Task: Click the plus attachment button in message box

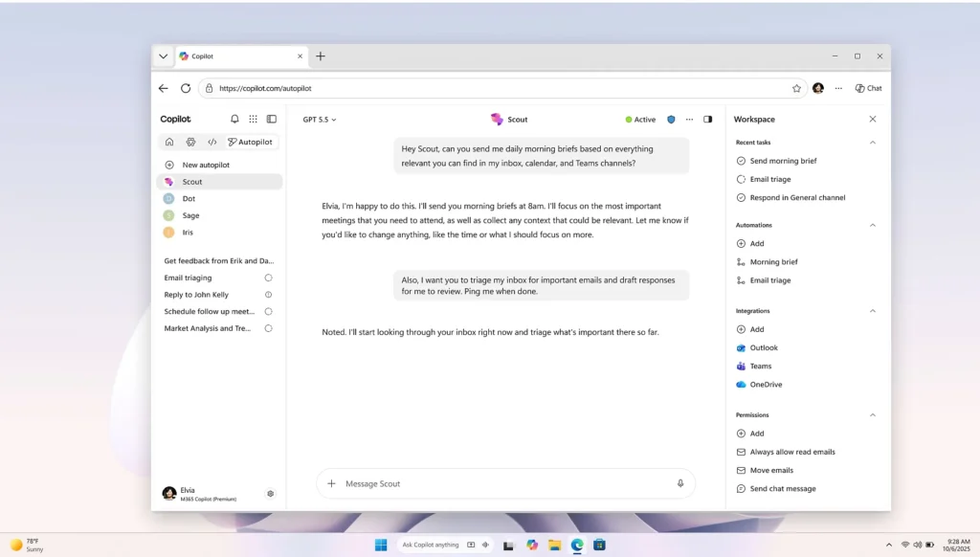Action: 331,484
